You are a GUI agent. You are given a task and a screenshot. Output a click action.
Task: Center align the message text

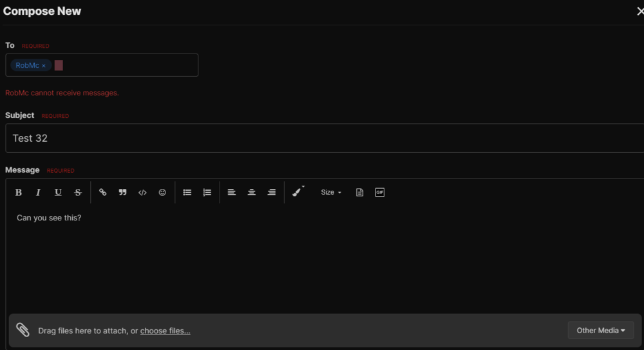(252, 192)
